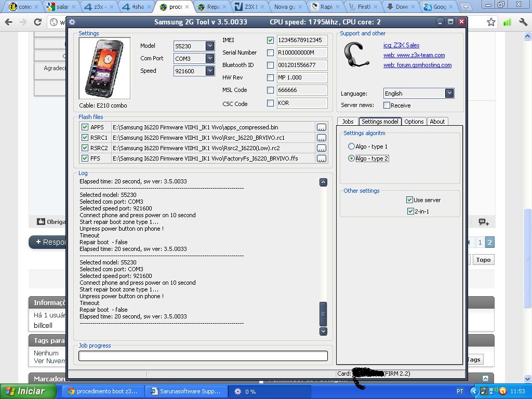
Task: Switch to the Settings model tab
Action: 380,122
